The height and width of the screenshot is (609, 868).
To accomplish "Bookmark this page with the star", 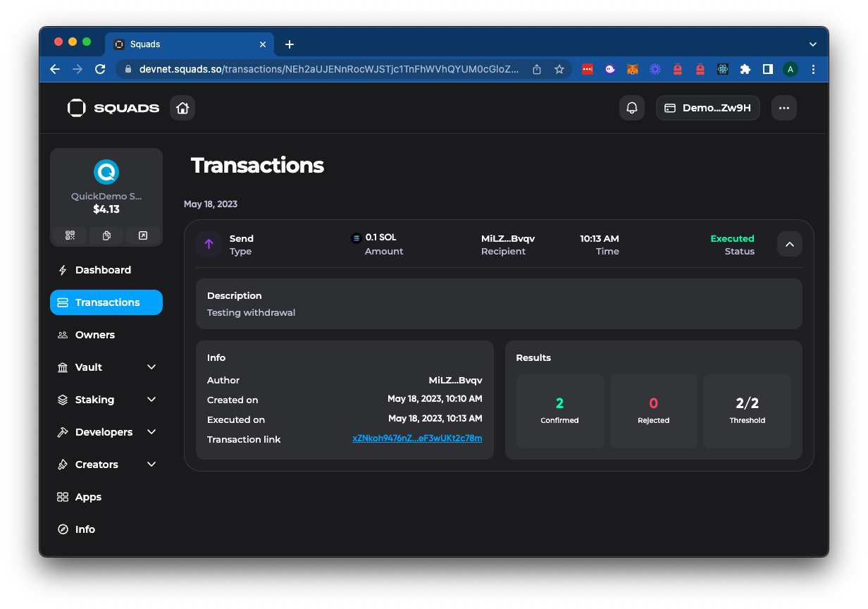I will pyautogui.click(x=559, y=69).
